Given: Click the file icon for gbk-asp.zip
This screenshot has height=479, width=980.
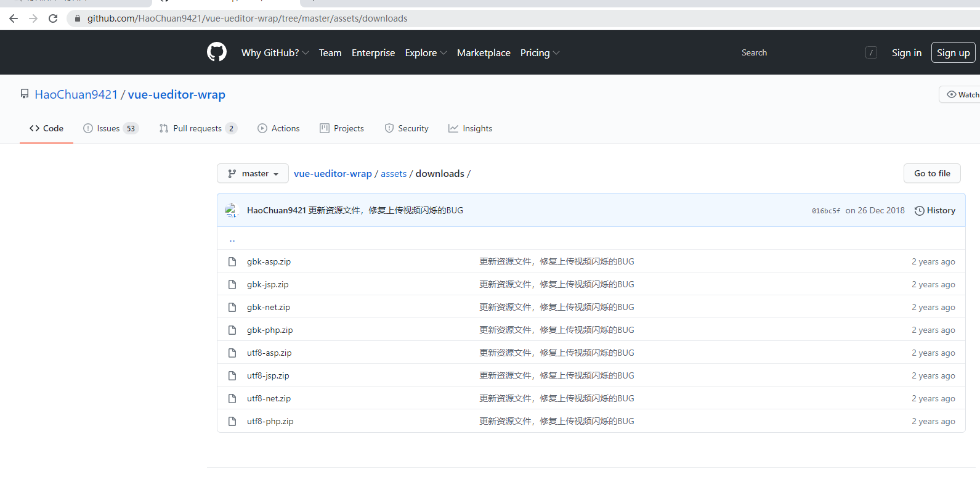Looking at the screenshot, I should tap(232, 261).
